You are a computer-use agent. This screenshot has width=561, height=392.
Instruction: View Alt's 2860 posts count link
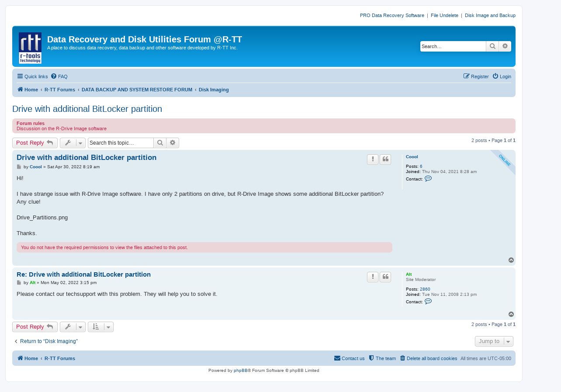pyautogui.click(x=425, y=289)
